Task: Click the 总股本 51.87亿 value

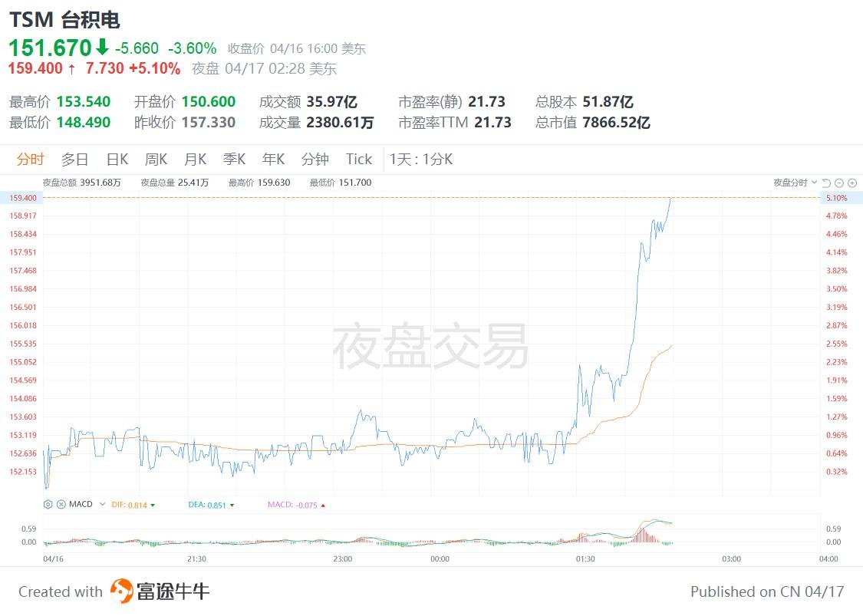Action: click(608, 102)
